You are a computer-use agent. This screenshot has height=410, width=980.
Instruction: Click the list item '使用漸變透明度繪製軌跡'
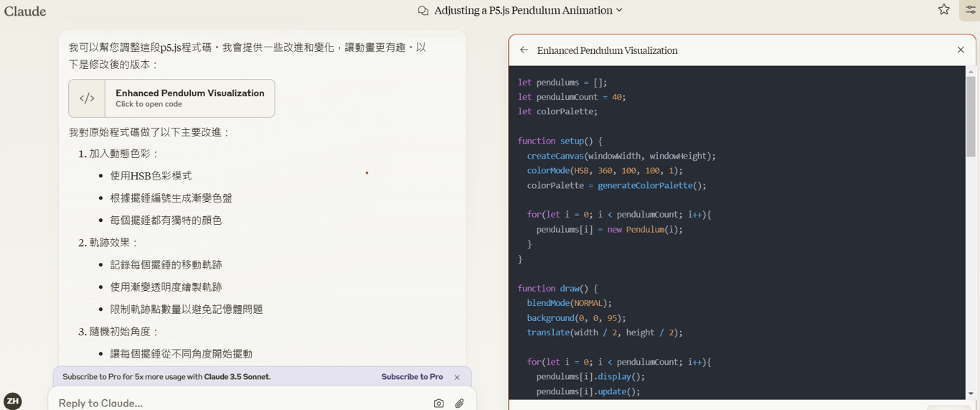[x=166, y=287]
